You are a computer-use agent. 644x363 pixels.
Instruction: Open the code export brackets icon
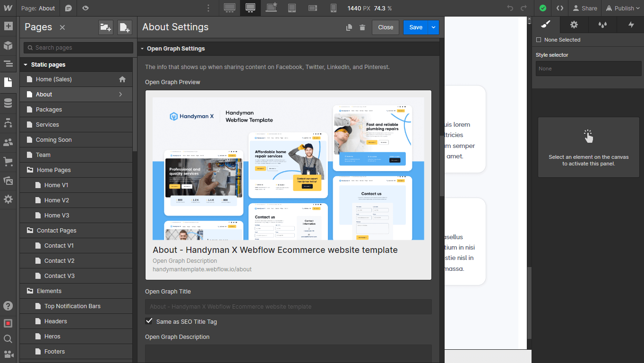pyautogui.click(x=560, y=8)
